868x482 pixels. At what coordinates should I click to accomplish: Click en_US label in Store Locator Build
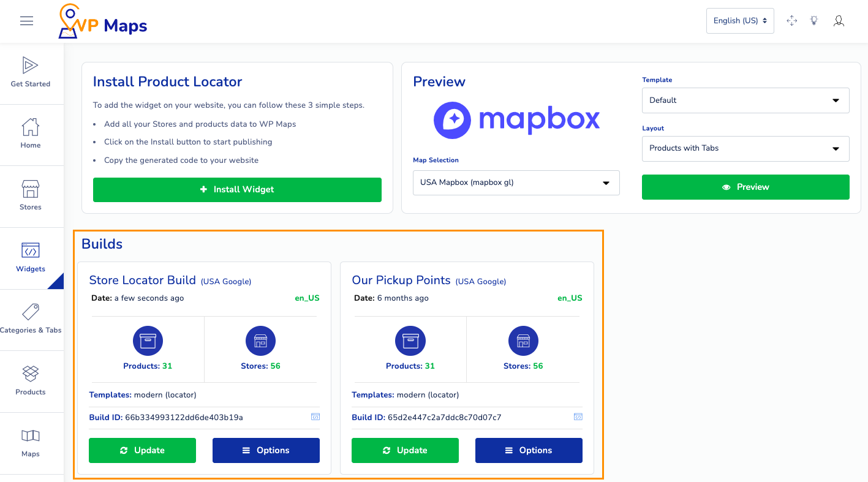307,298
